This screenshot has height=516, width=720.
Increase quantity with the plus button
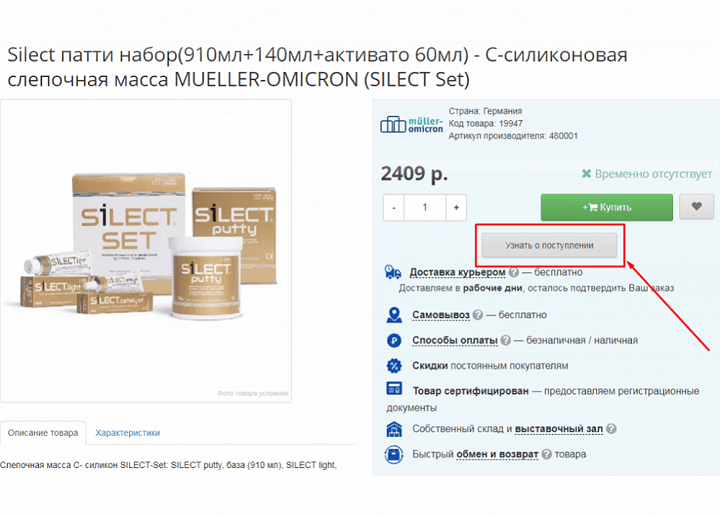(456, 208)
